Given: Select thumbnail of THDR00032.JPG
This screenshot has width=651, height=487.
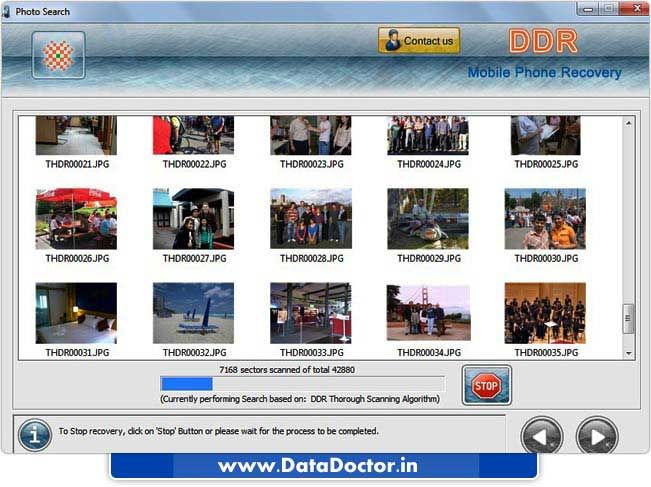Looking at the screenshot, I should (x=193, y=313).
